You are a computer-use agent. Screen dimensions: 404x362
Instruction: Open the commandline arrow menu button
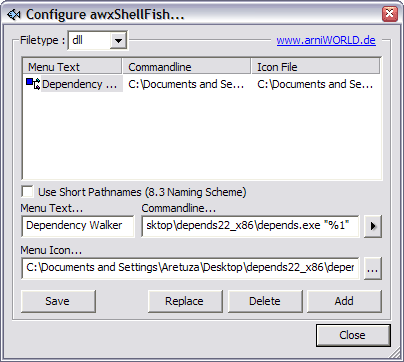(373, 226)
